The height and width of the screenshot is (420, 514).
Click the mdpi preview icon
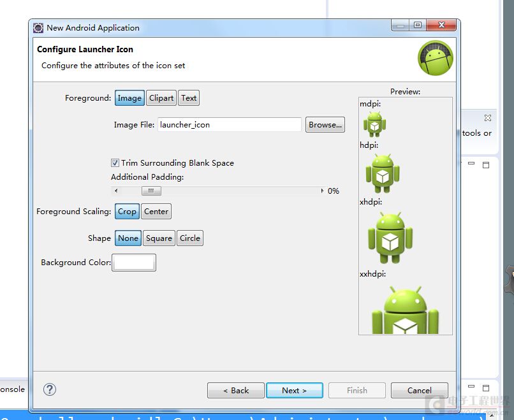pos(375,124)
